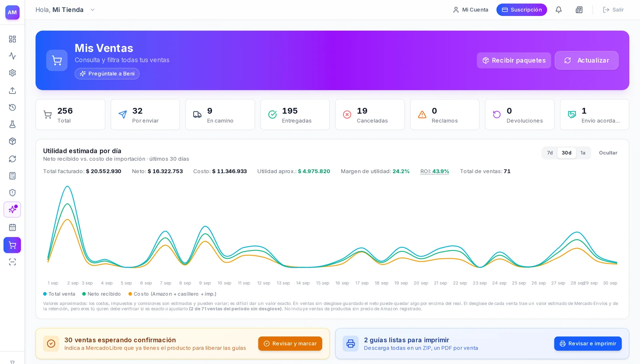Open the shield alert icon in sidebar
Viewport: 640px width, 364px height.
12,193
